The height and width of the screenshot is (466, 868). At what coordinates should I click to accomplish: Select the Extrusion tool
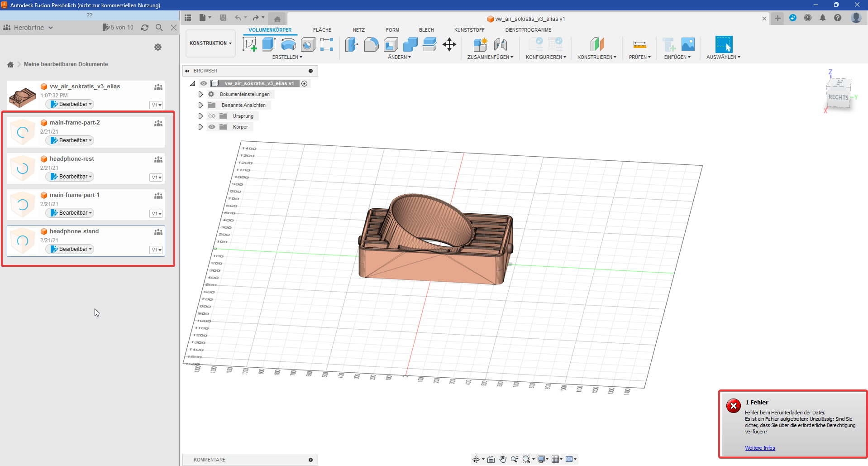(269, 44)
